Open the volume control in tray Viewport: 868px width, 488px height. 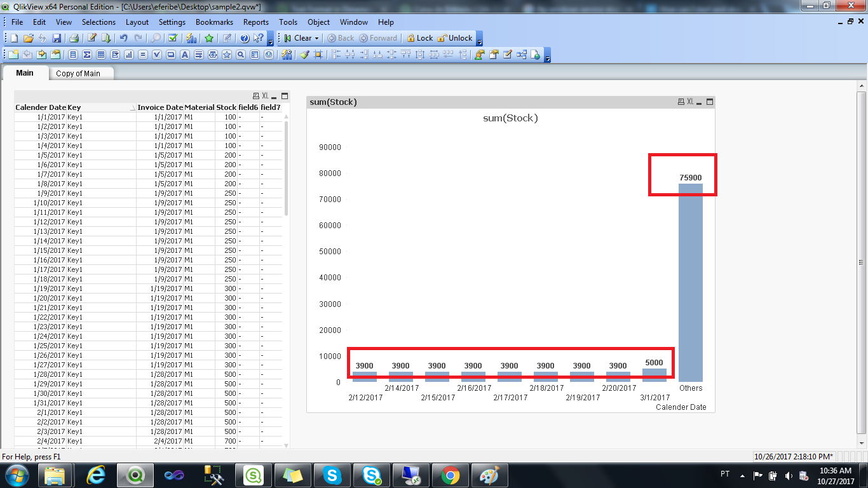click(x=789, y=475)
